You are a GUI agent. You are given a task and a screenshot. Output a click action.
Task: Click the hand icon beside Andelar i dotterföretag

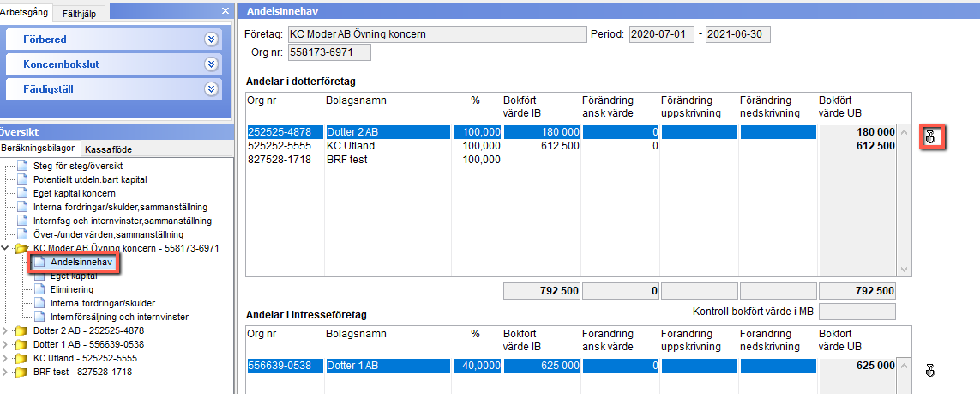930,137
